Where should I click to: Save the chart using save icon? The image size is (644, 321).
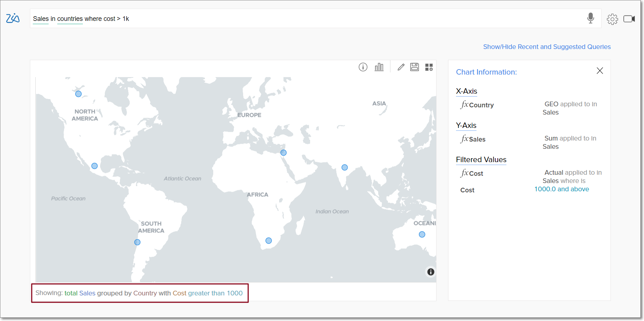coord(415,67)
